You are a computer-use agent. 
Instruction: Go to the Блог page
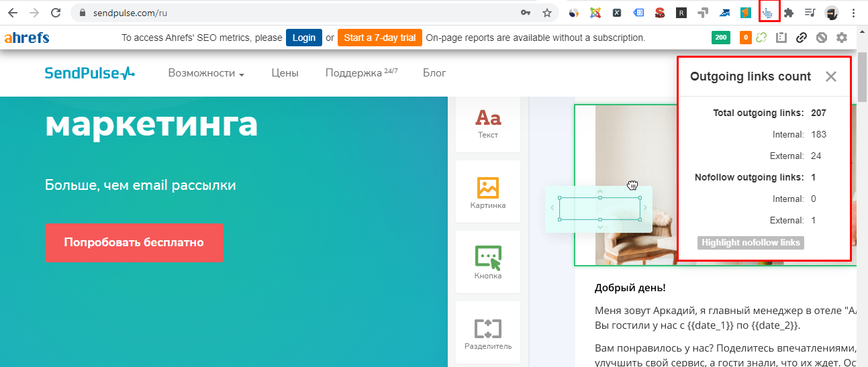pos(434,73)
